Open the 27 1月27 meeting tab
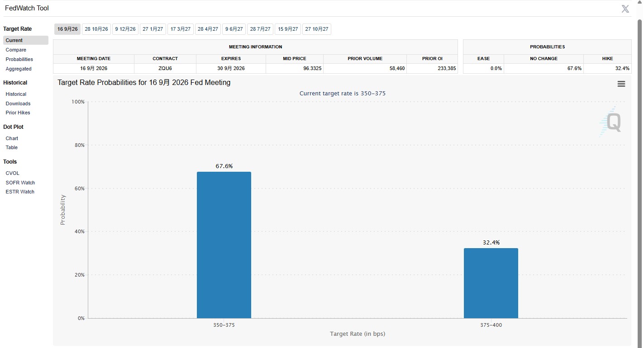The image size is (644, 348). [153, 29]
